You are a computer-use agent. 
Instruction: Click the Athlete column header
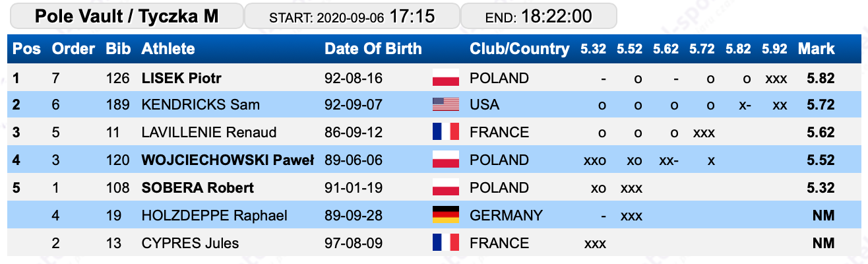click(168, 49)
